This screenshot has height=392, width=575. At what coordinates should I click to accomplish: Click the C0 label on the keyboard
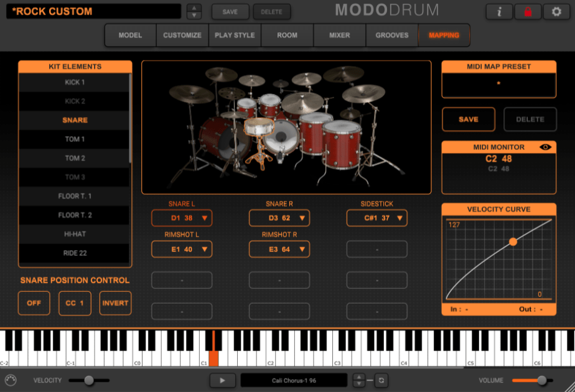[137, 363]
